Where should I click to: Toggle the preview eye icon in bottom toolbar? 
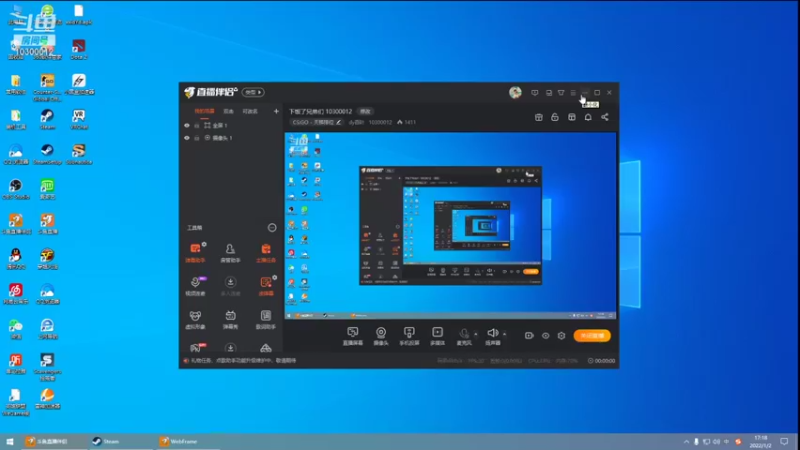(x=545, y=336)
